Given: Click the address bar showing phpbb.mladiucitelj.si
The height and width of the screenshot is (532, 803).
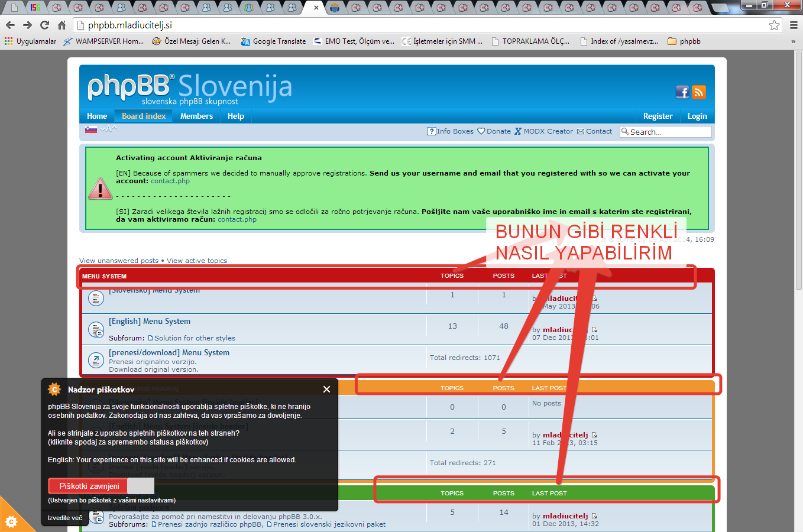Looking at the screenshot, I should click(x=428, y=25).
